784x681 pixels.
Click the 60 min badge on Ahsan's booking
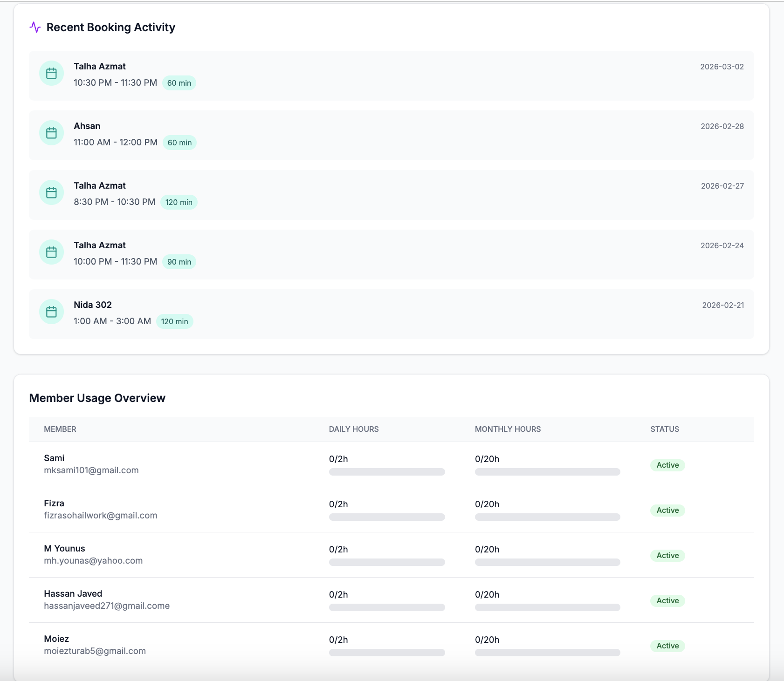(179, 143)
